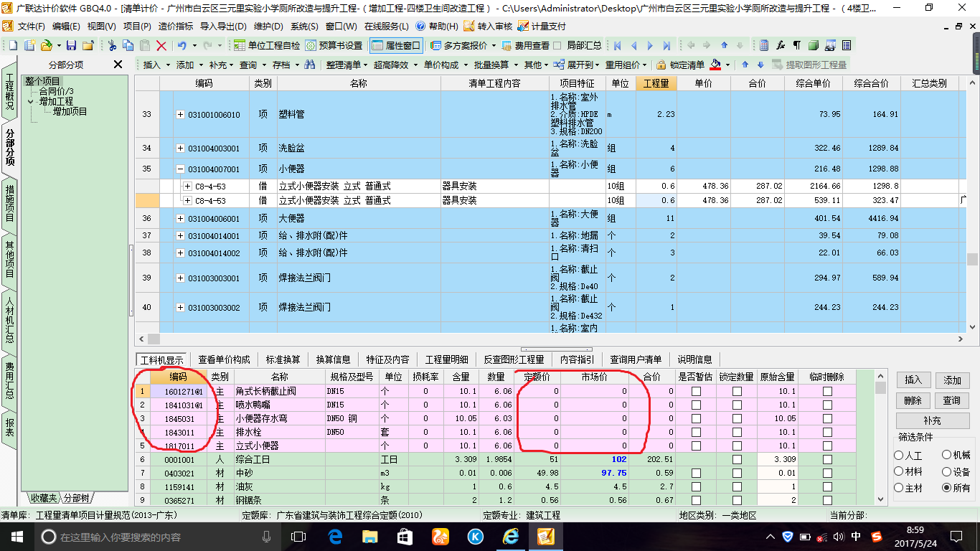
Task: Expand row 031001006010 塑料管
Action: [181, 115]
